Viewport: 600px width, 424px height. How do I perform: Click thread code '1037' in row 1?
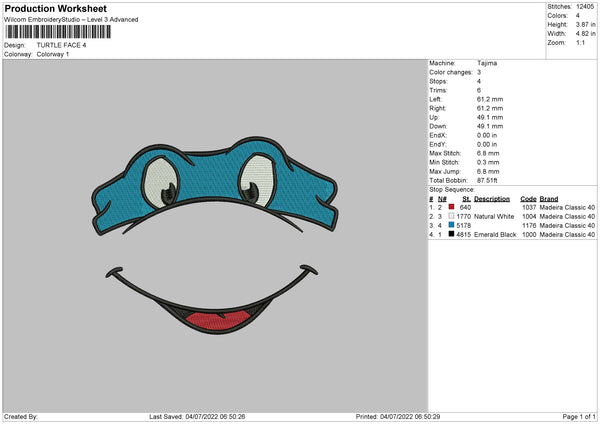(529, 207)
